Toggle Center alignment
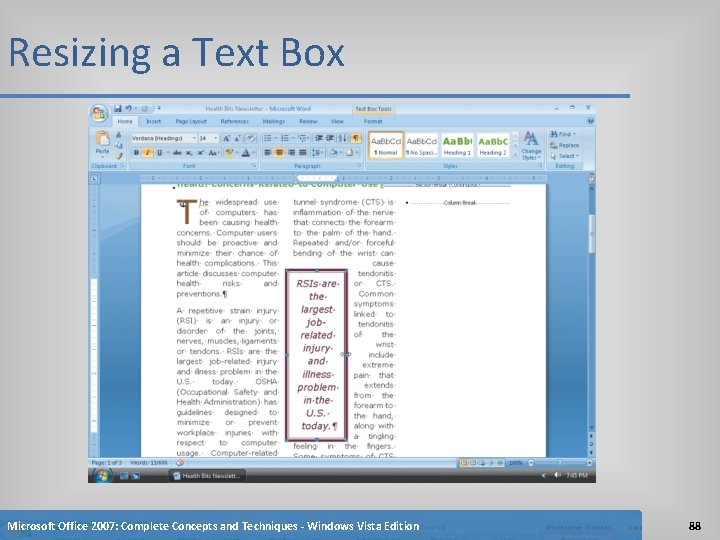The image size is (720, 540). click(279, 152)
